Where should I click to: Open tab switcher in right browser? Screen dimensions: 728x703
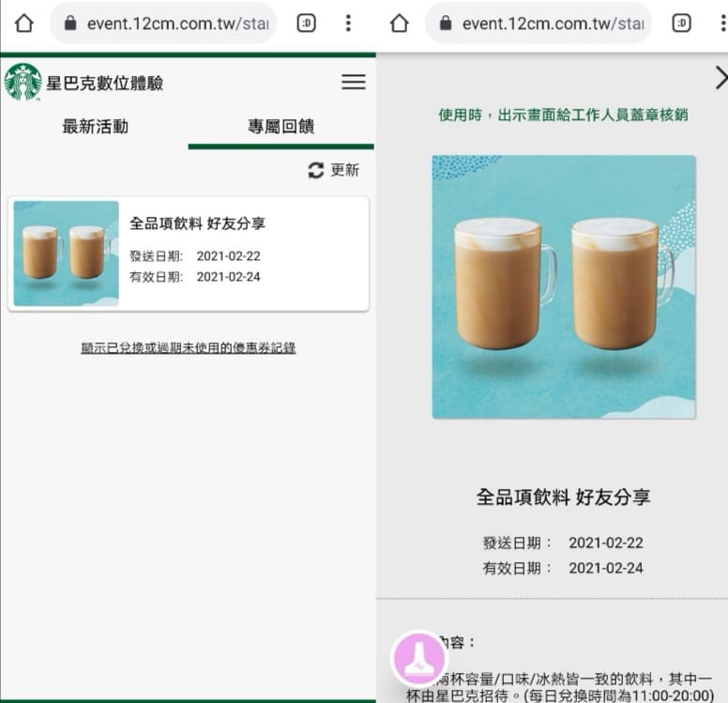pos(682,23)
